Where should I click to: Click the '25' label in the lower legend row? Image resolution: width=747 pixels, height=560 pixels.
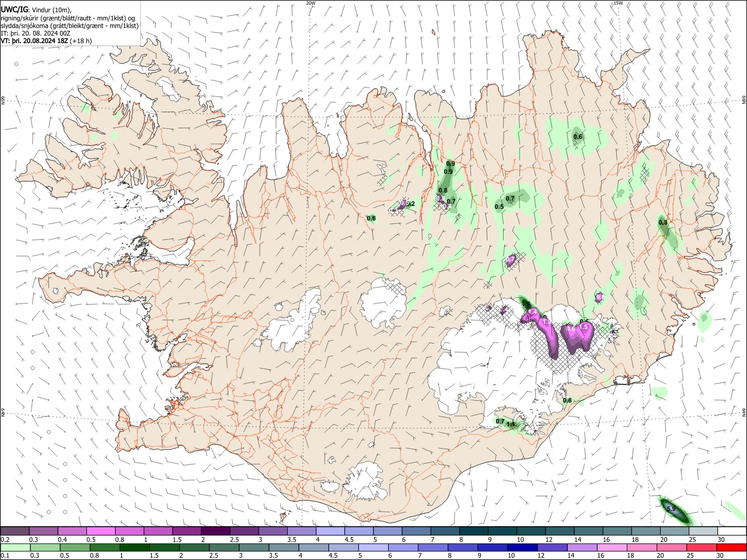point(692,556)
